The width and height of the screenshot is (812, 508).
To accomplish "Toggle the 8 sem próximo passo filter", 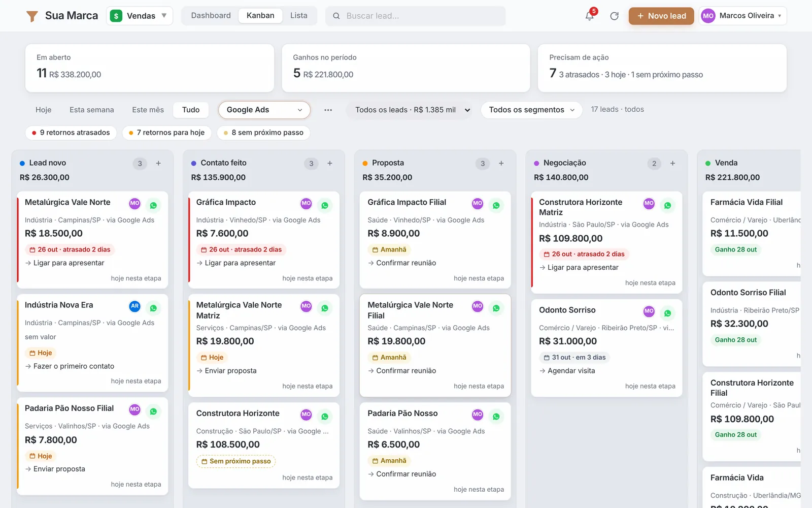I will [263, 133].
